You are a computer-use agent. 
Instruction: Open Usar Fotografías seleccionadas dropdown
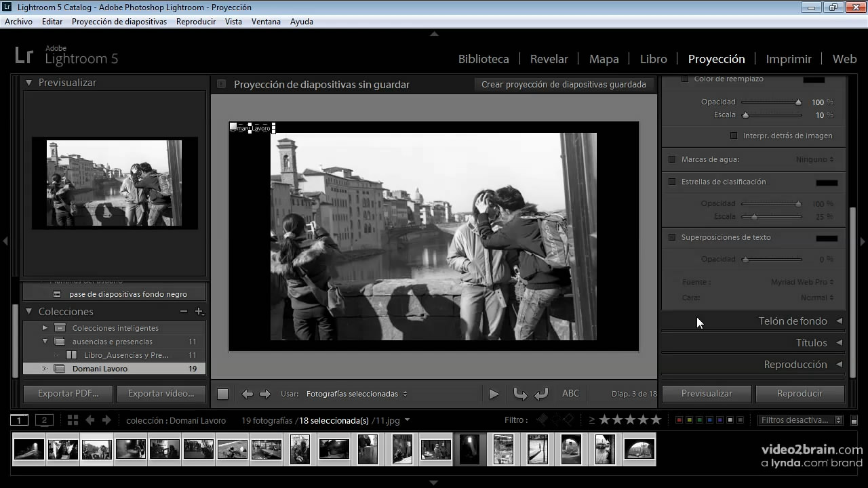[357, 394]
